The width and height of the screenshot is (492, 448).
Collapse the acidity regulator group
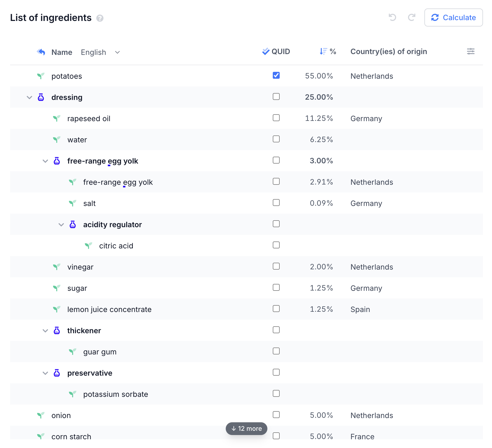pyautogui.click(x=61, y=225)
